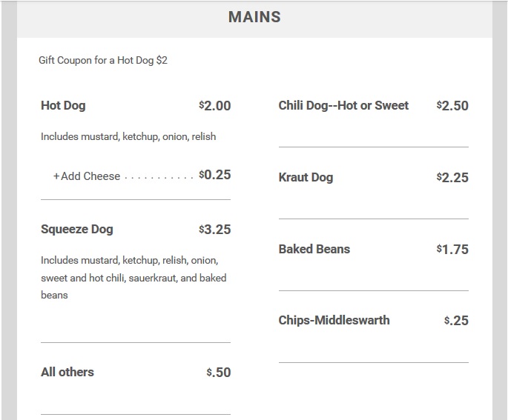Image resolution: width=508 pixels, height=420 pixels.
Task: Click the All others $.50 price
Action: coord(219,373)
